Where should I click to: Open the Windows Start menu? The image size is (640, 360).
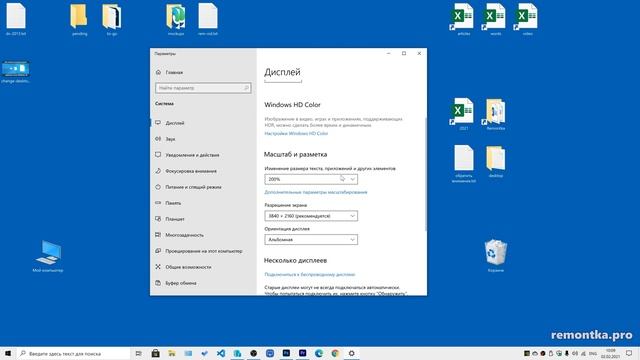[x=8, y=353]
